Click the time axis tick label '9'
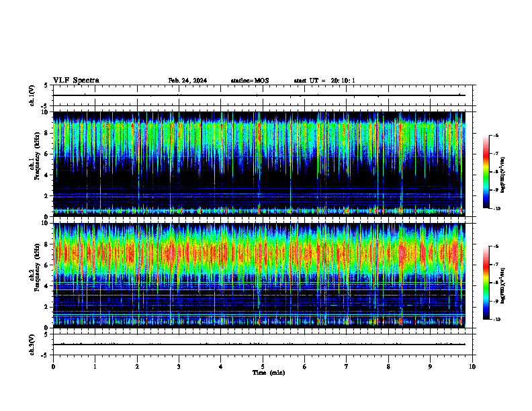Viewport: 532px width, 411px height. [x=430, y=367]
